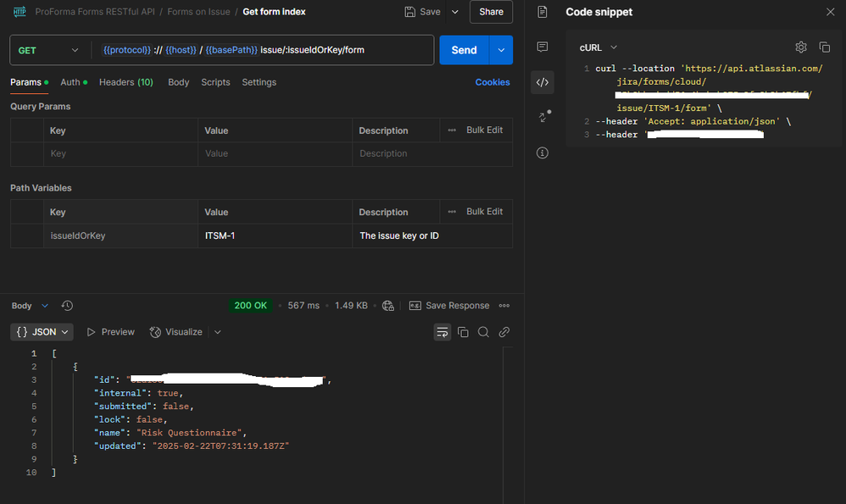This screenshot has width=846, height=504.
Task: Open the code snippet panel icon
Action: click(543, 82)
